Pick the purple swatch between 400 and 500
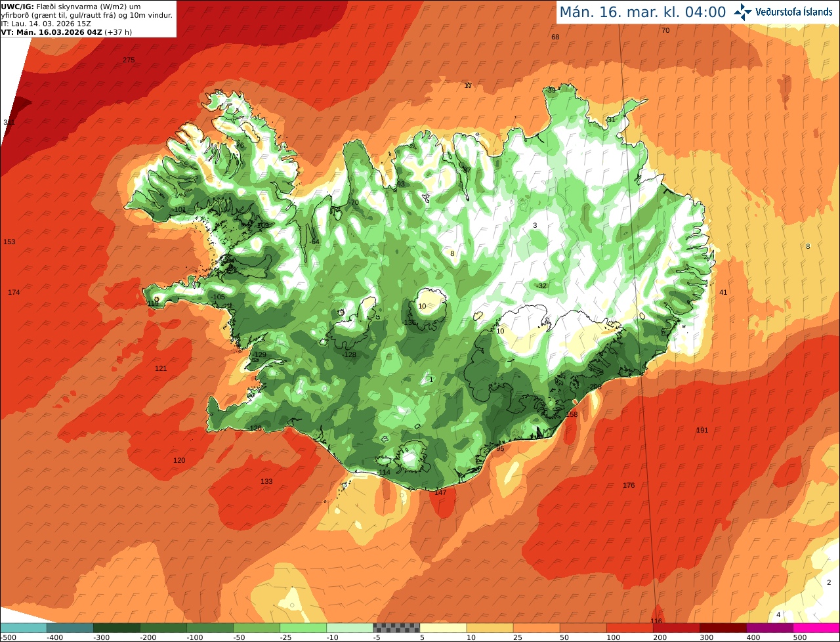The width and height of the screenshot is (840, 642). [769, 628]
